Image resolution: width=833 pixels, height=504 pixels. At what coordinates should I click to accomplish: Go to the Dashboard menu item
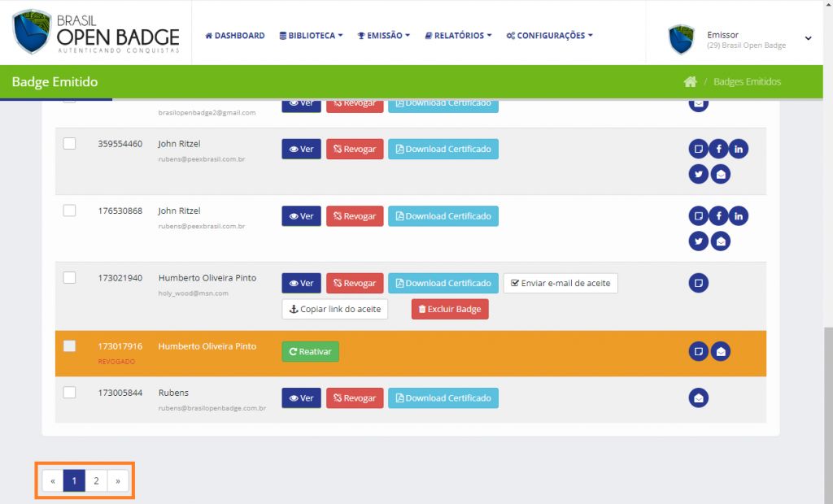point(235,36)
